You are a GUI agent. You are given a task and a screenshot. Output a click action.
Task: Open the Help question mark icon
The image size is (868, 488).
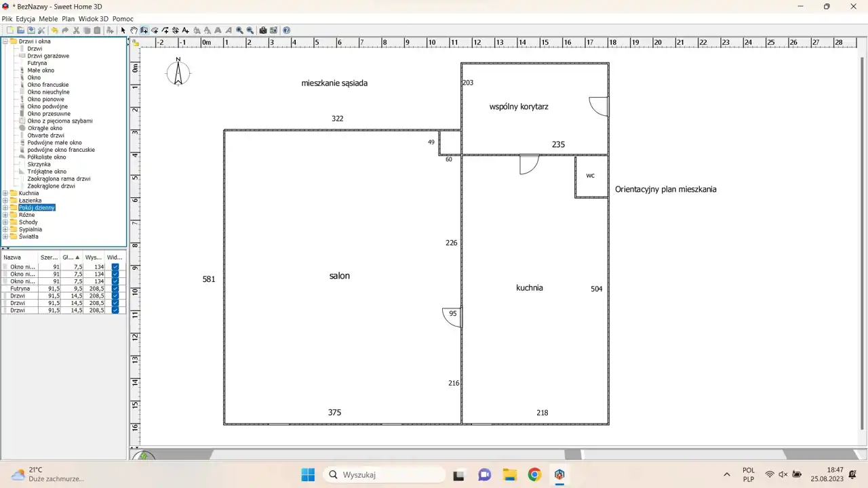(x=287, y=30)
